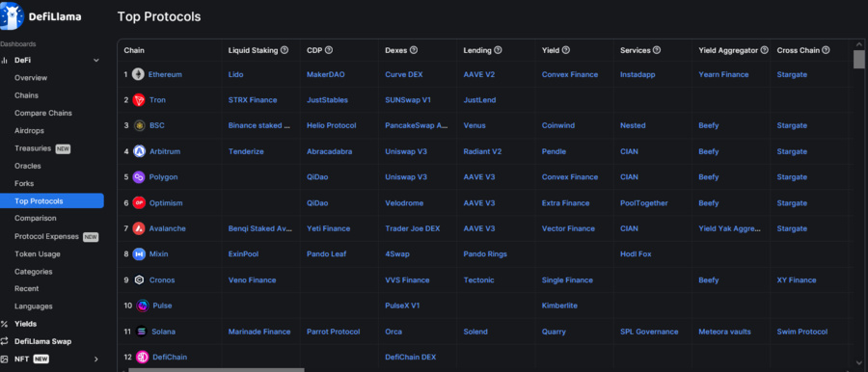Image resolution: width=868 pixels, height=372 pixels.
Task: Open Chains in the sidebar
Action: click(27, 95)
